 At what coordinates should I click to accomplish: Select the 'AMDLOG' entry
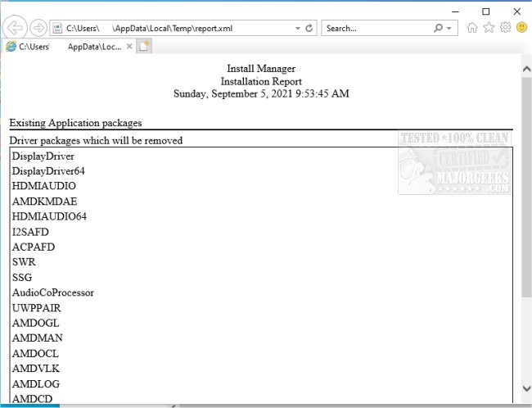click(36, 384)
